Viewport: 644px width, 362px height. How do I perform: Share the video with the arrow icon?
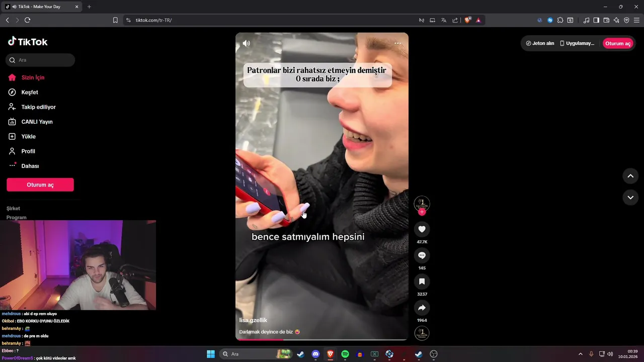422,308
